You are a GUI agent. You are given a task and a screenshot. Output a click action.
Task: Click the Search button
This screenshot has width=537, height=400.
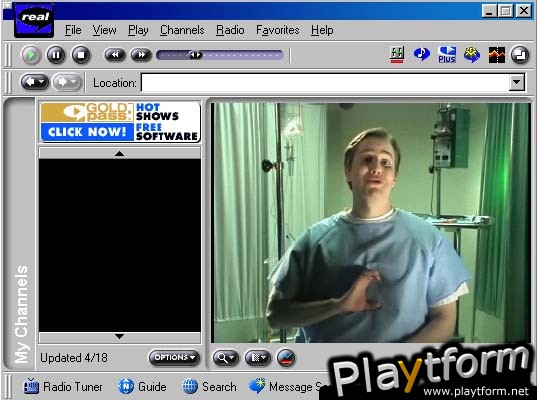pos(209,387)
